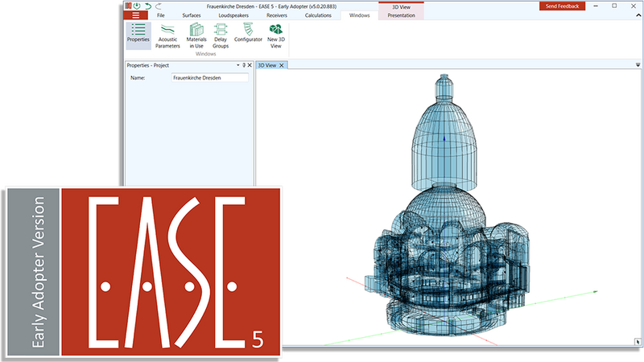The width and height of the screenshot is (644, 362).
Task: Click the Send Feedback button
Action: (562, 6)
